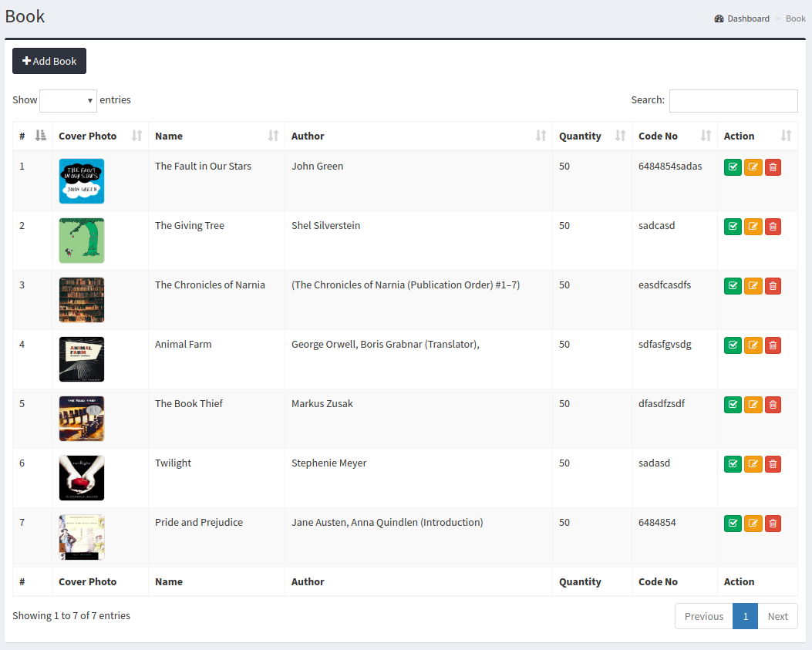Open the Show entries dropdown
This screenshot has width=812, height=650.
tap(68, 100)
